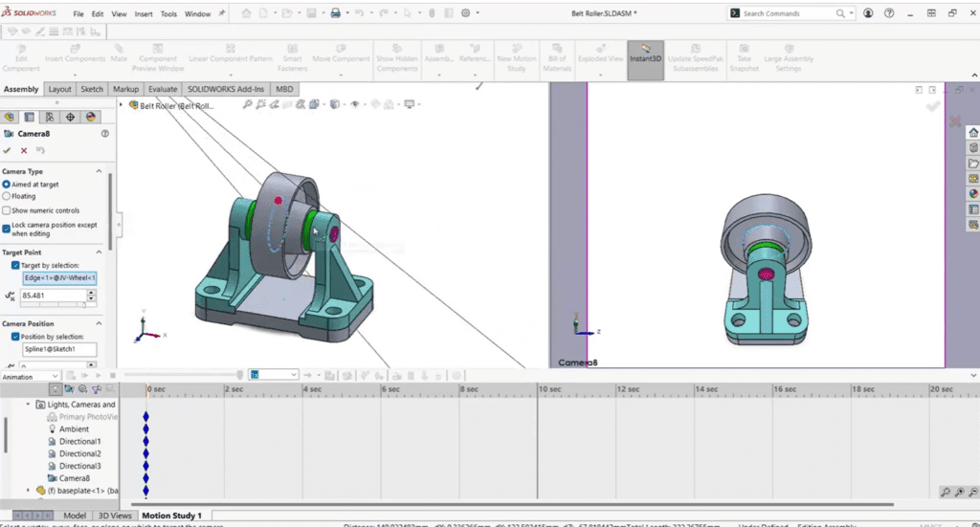Click the green checkmark to accept Camera8
Image resolution: width=980 pixels, height=527 pixels.
click(8, 150)
